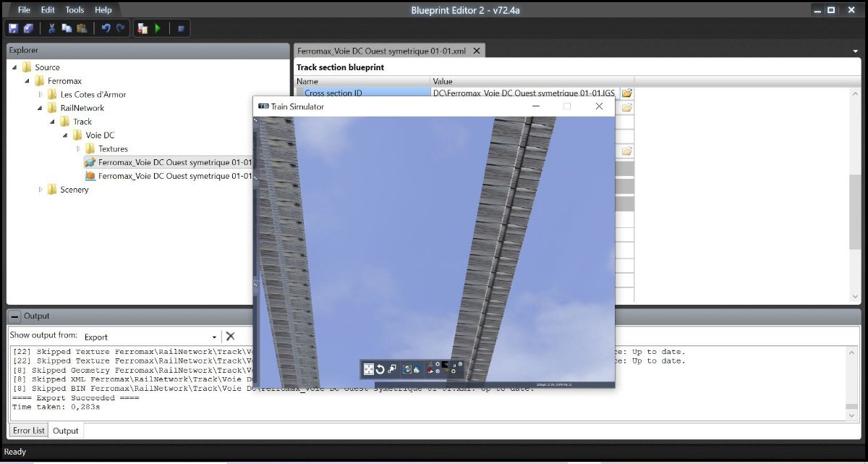Click the Train Simulator TS title icon
This screenshot has height=464, width=868.
click(x=263, y=106)
